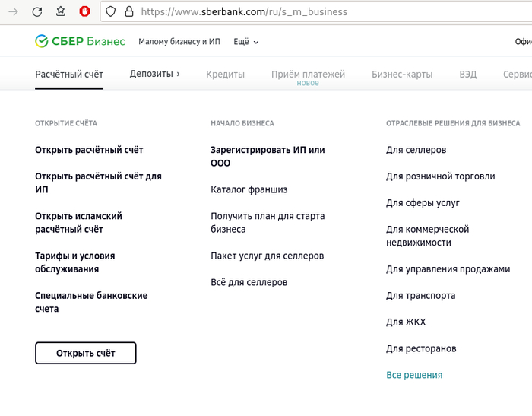This screenshot has width=532, height=416.
Task: Open Тарифы и условия обслуживания
Action: pyautogui.click(x=74, y=262)
